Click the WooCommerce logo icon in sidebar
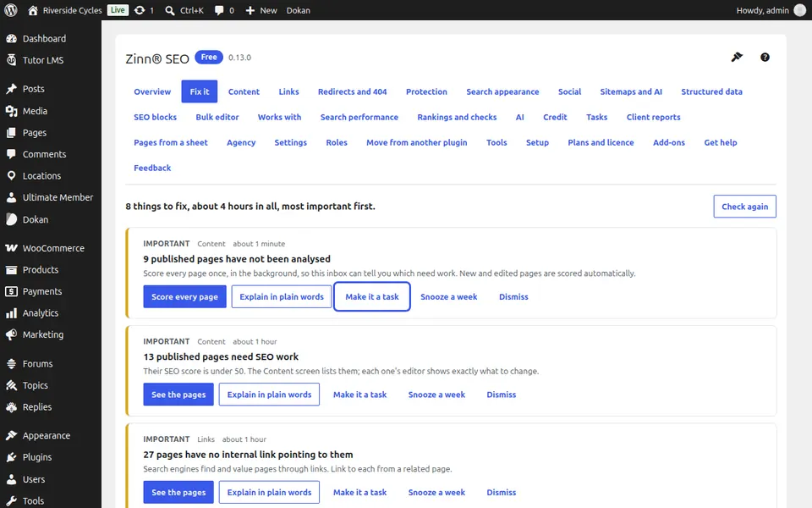This screenshot has width=812, height=508. 11,248
